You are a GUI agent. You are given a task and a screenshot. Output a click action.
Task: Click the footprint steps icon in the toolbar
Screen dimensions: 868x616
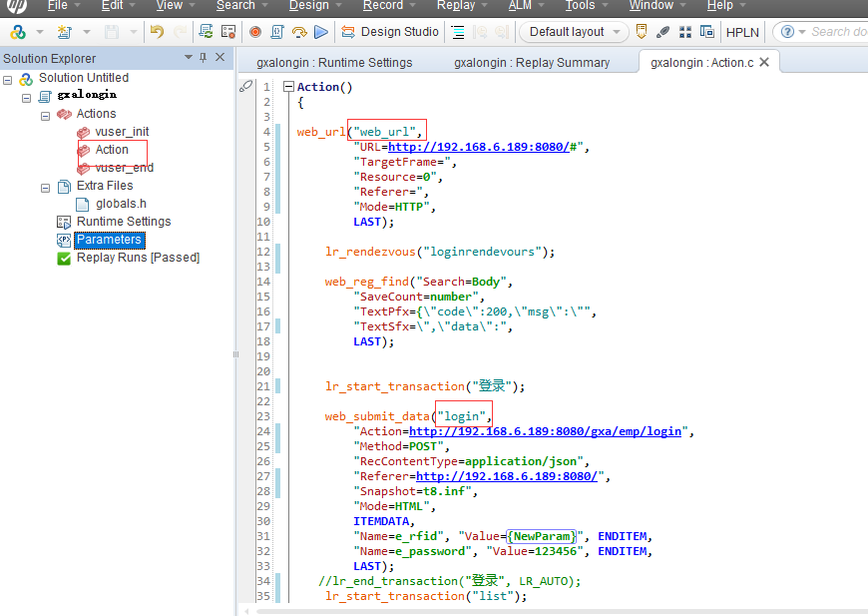[x=662, y=32]
